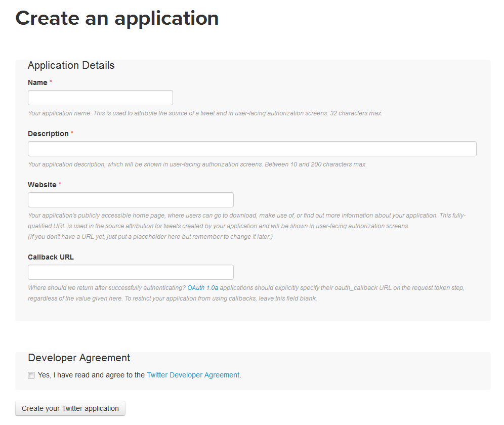Viewport: 504px width, 425px height.
Task: Click the placeholder URL hint under Website
Action: pyautogui.click(x=150, y=237)
